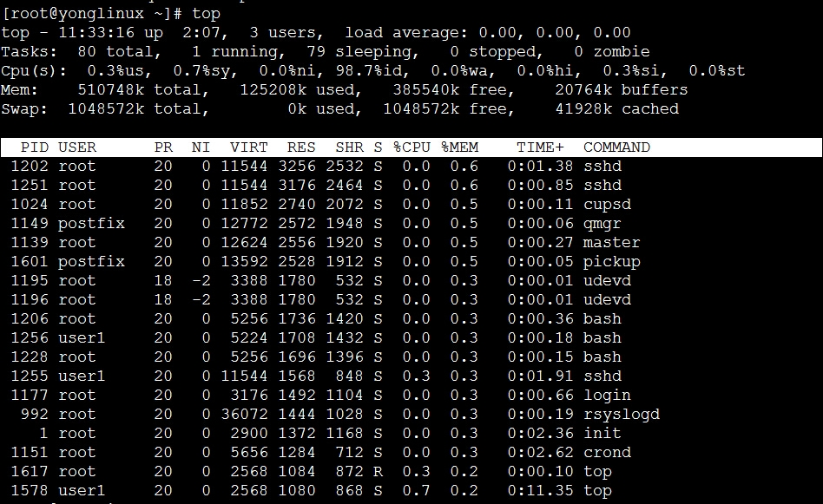The image size is (823, 504).
Task: Select '80 total' in Tasks line
Action: coord(115,52)
